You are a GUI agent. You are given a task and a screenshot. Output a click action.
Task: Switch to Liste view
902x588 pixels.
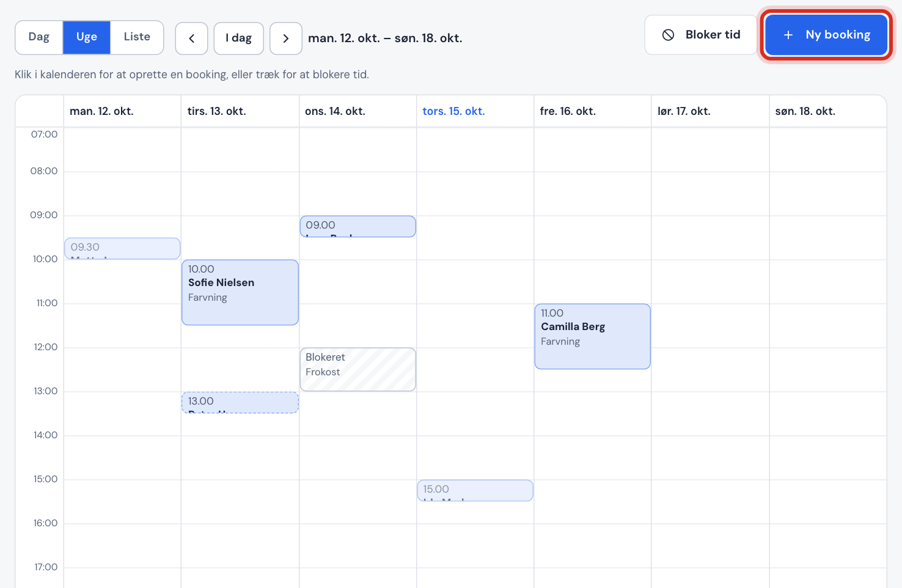(x=137, y=37)
